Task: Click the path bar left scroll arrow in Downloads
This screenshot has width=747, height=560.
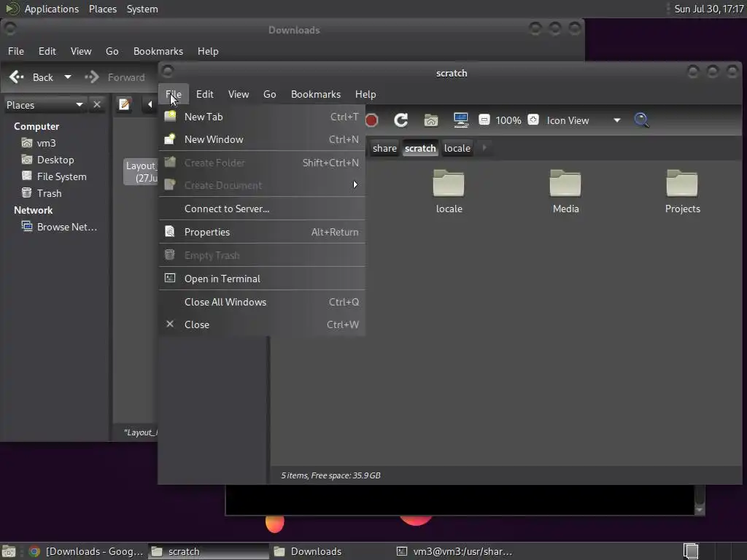Action: (150, 104)
